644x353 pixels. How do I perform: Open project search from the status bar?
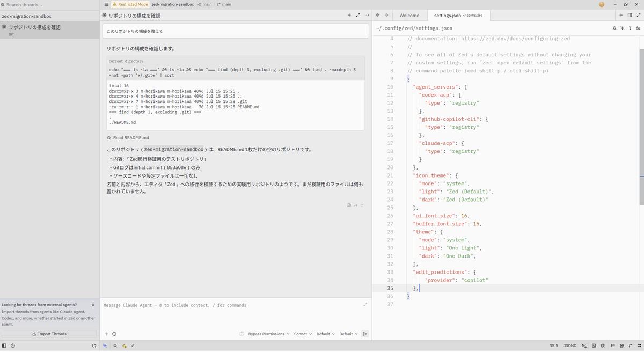click(115, 346)
